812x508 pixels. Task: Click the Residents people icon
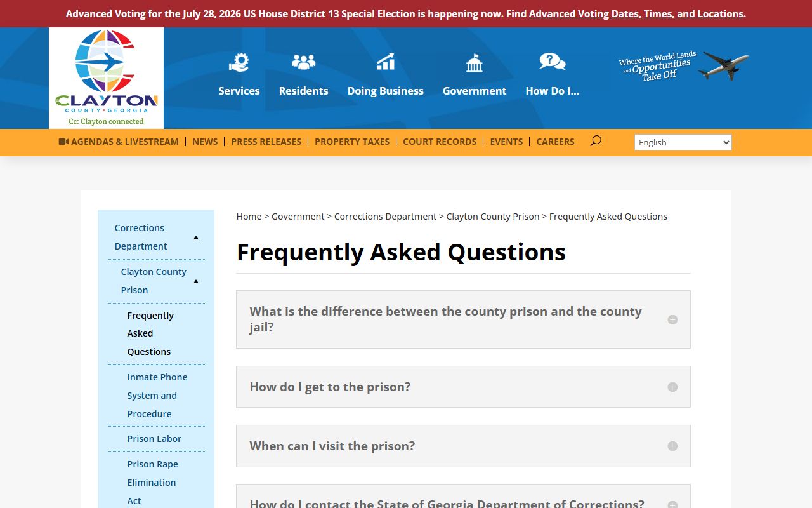coord(303,62)
